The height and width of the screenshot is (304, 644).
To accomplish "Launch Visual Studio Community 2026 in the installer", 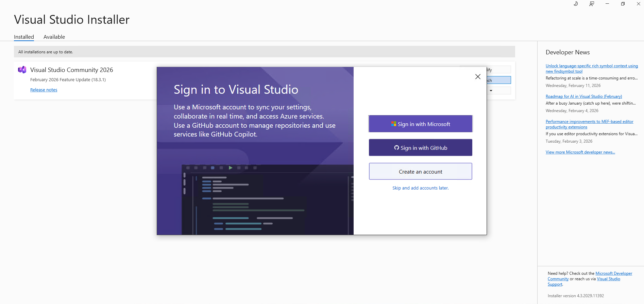I will (498, 80).
